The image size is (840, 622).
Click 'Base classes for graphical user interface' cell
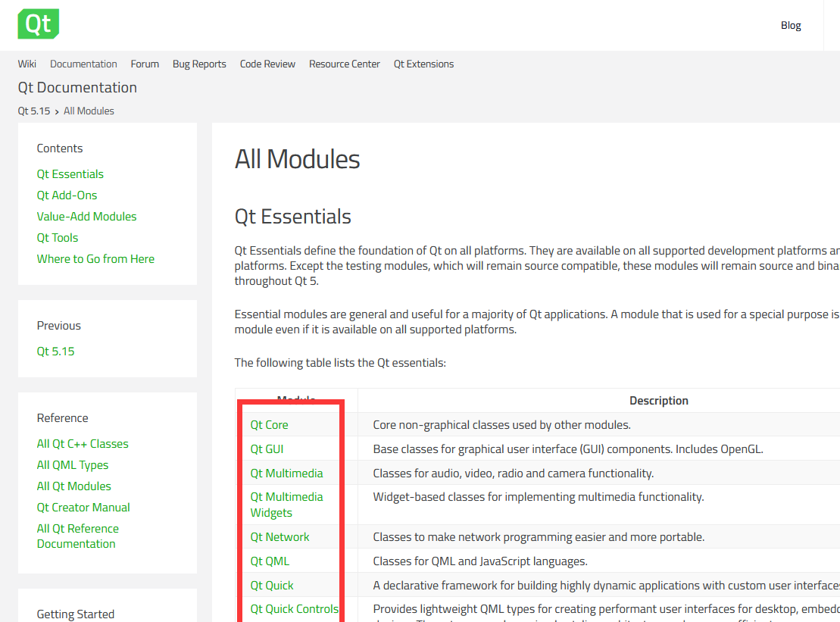568,449
